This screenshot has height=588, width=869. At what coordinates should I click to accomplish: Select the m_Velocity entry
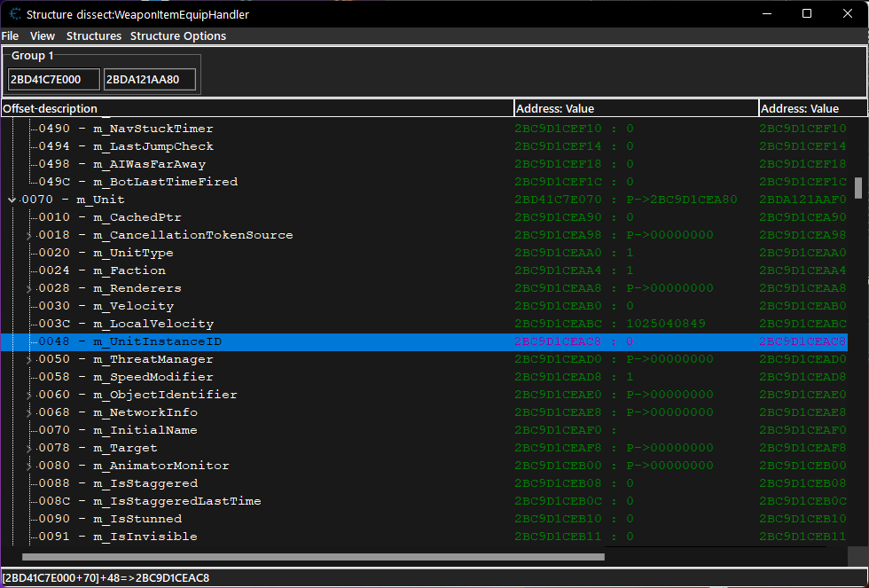[133, 305]
